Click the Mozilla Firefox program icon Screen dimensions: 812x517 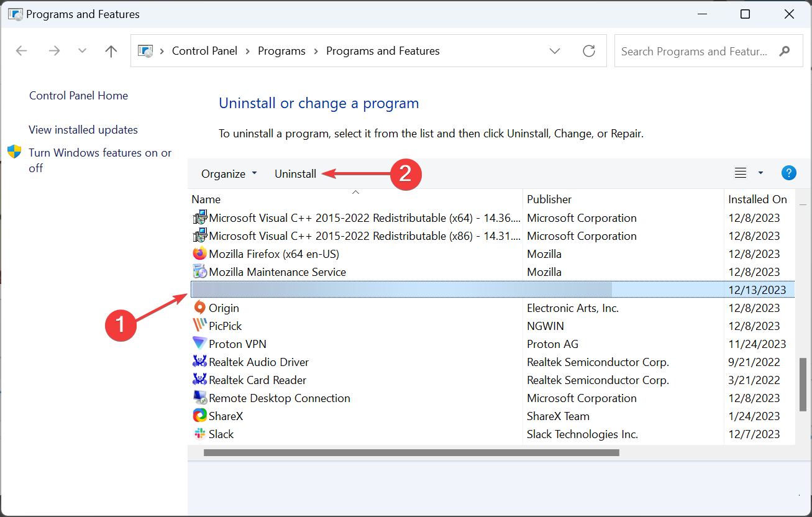click(x=199, y=254)
